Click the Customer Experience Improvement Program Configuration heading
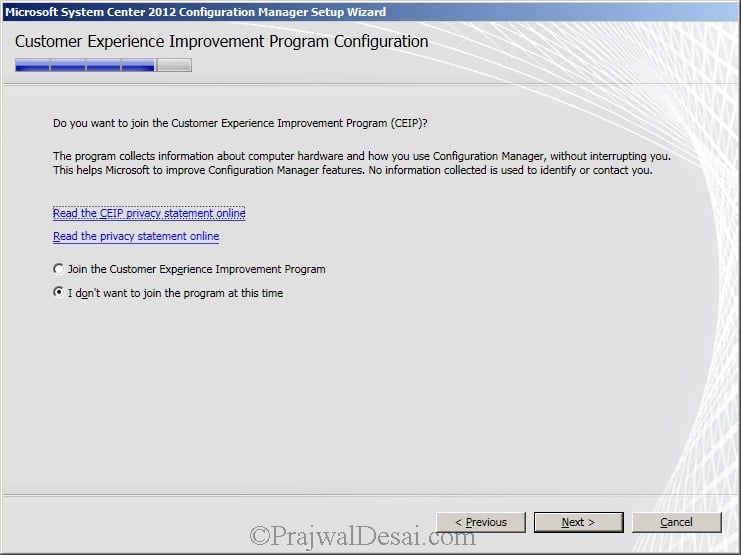Screen dimensions: 741x555 [222, 42]
